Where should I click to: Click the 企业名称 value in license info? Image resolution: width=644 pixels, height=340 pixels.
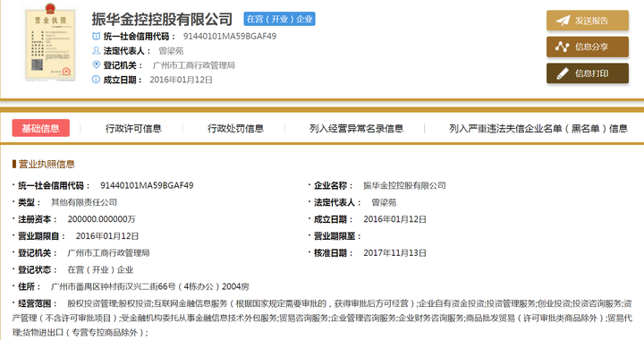(x=404, y=185)
